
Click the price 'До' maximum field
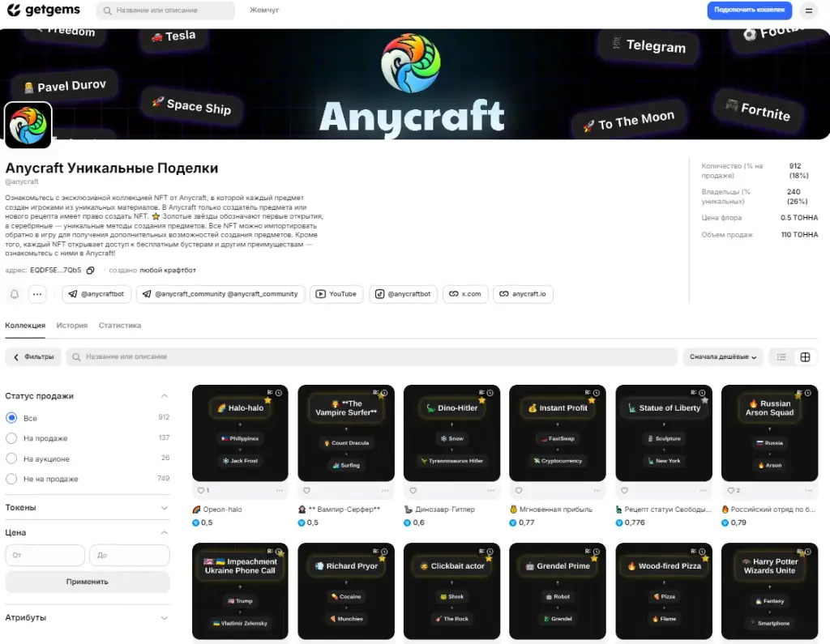[130, 556]
